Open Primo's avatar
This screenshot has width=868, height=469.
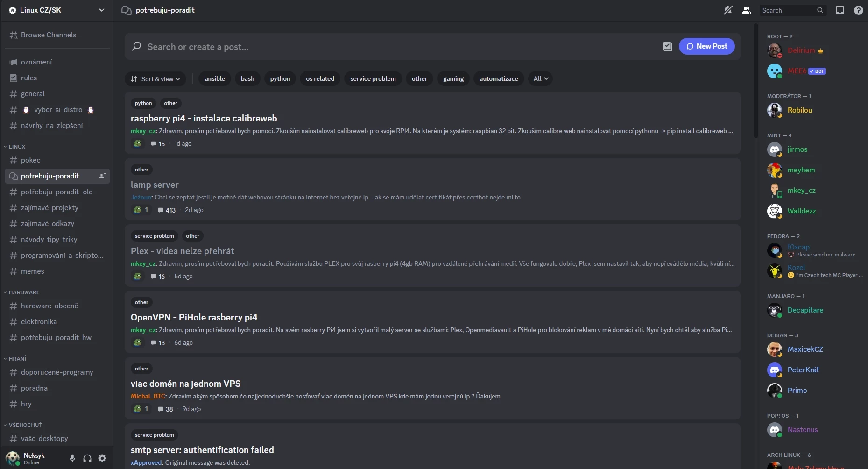tap(775, 391)
